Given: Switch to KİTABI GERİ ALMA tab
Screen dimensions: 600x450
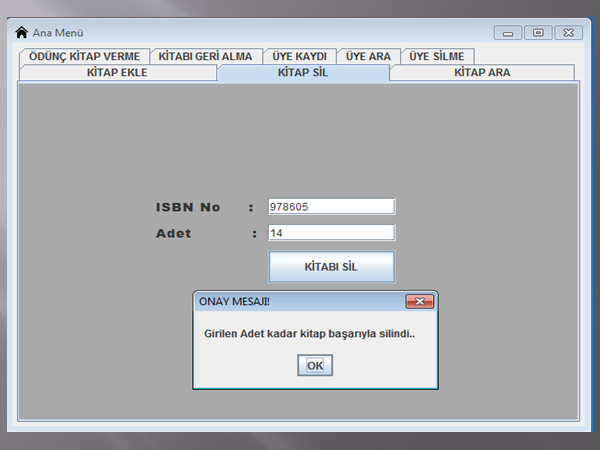Looking at the screenshot, I should point(205,56).
